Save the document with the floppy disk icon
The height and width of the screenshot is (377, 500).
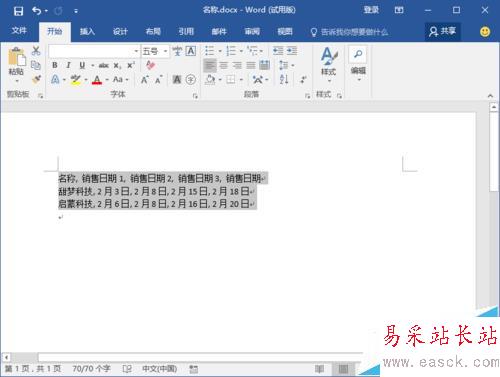tap(18, 11)
